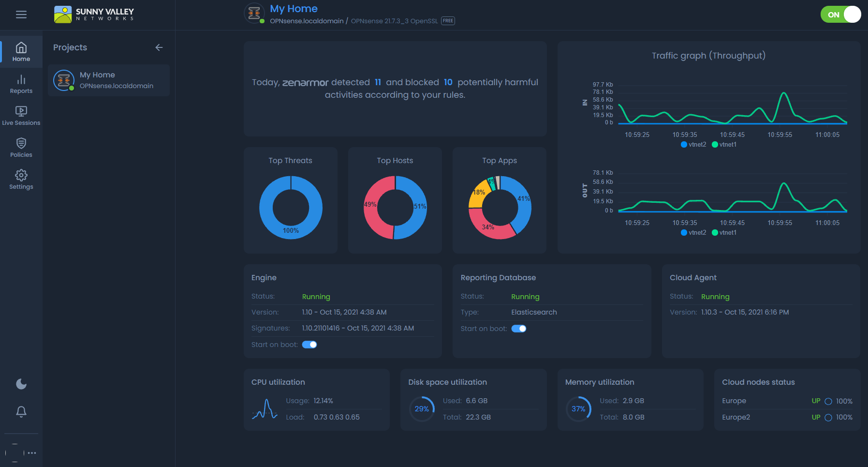Click the Reporting Database Running status

pyautogui.click(x=525, y=297)
